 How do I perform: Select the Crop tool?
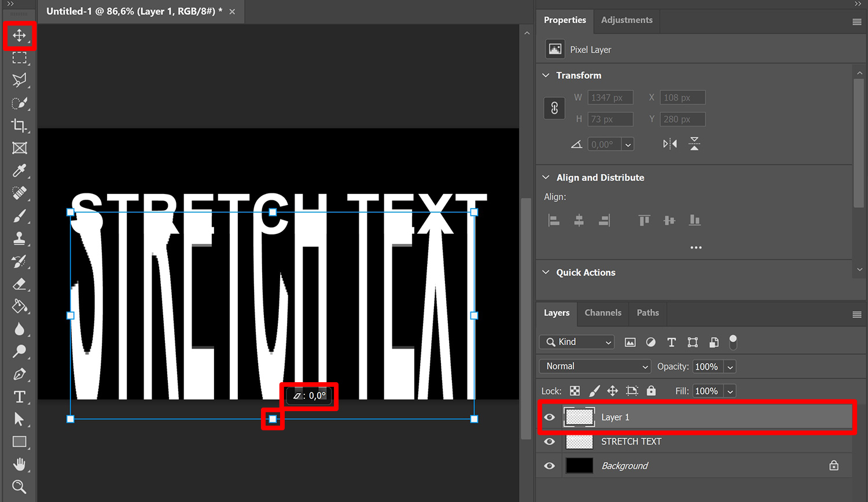pyautogui.click(x=19, y=126)
